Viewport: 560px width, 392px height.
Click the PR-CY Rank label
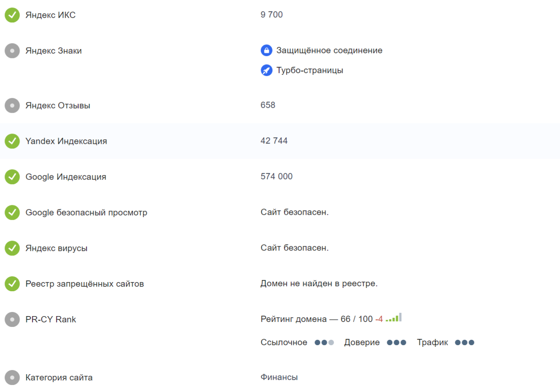[51, 319]
